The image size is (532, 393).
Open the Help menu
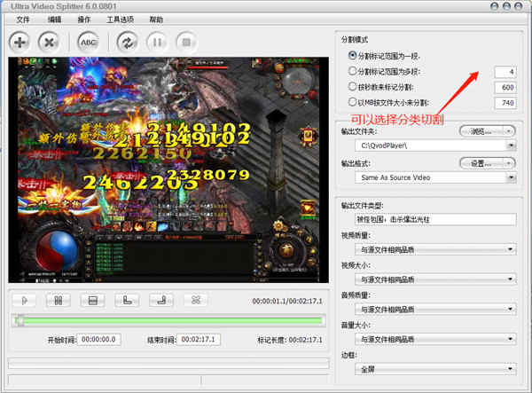click(x=156, y=20)
